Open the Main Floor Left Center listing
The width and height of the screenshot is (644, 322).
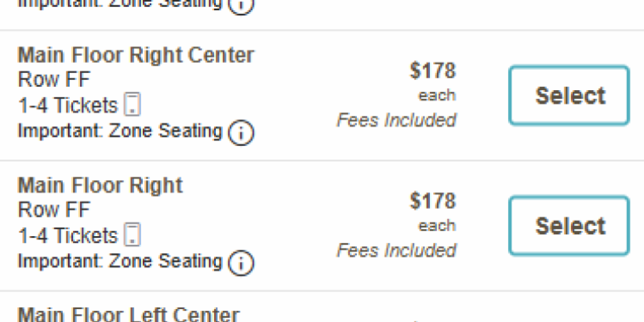pos(128,314)
